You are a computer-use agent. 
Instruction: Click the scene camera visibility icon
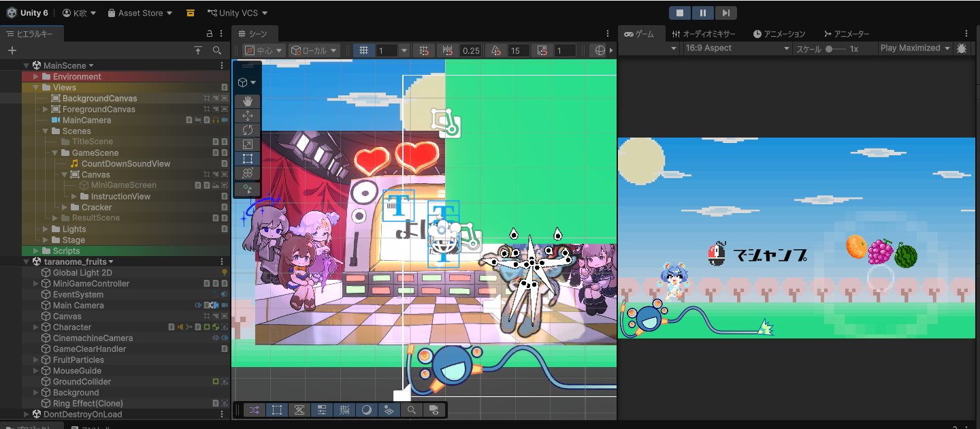[433, 410]
